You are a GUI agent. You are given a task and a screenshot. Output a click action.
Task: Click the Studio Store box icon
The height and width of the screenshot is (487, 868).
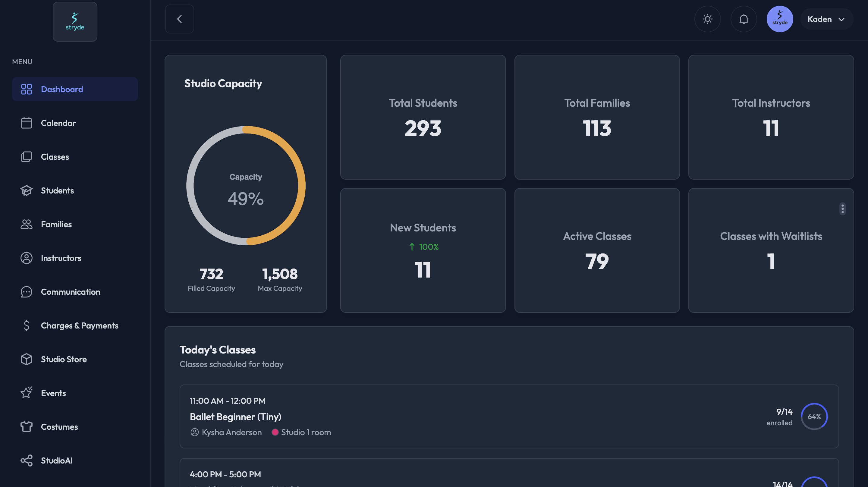tap(26, 359)
